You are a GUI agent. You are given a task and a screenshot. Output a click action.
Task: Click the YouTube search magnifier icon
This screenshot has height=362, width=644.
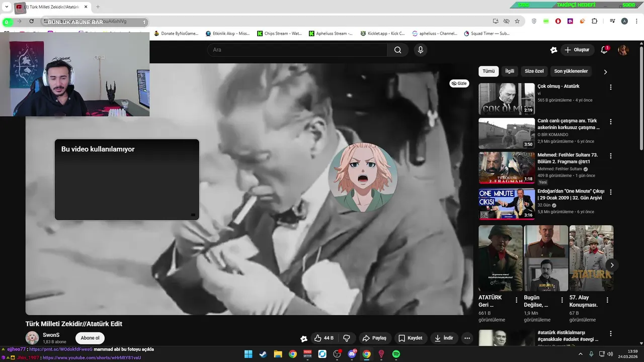click(x=397, y=50)
